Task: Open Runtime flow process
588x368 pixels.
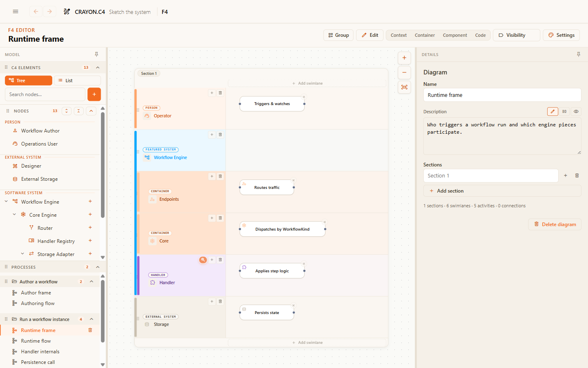Action: [36, 341]
